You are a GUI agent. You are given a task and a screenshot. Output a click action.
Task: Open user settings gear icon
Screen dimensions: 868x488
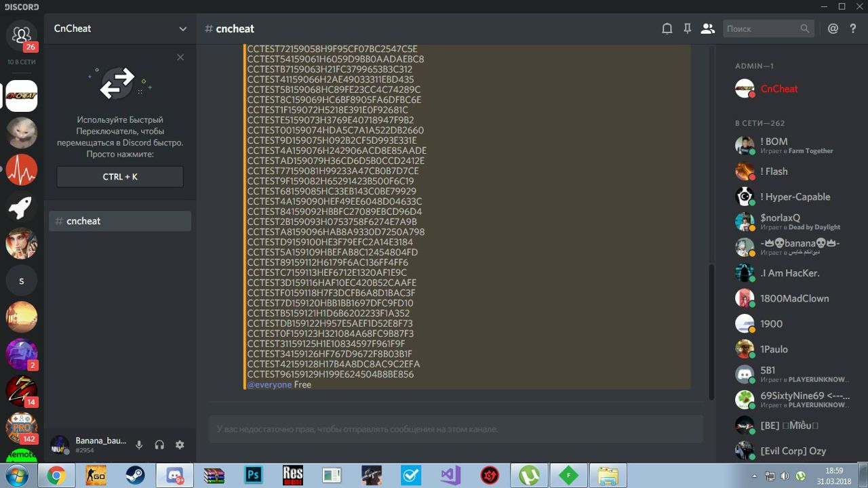(x=180, y=445)
